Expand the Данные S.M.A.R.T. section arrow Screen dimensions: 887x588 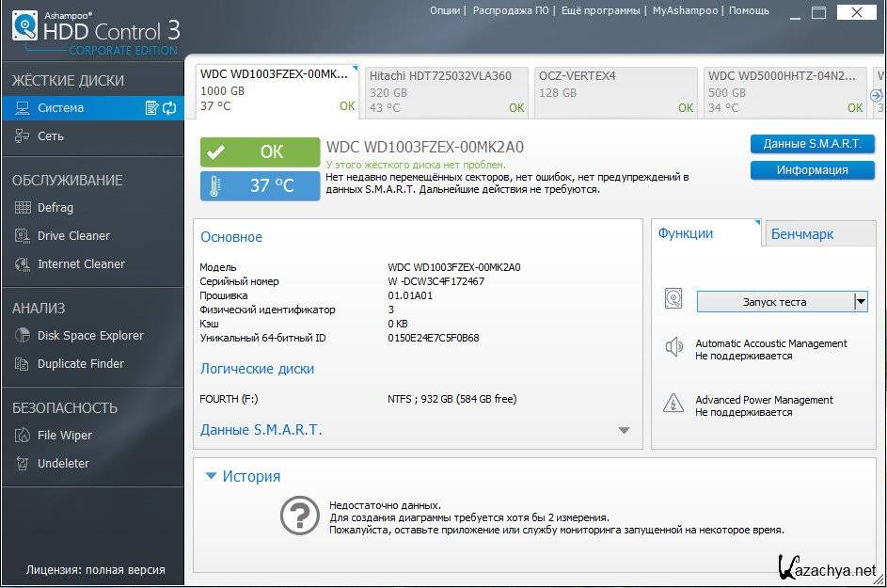click(x=624, y=431)
